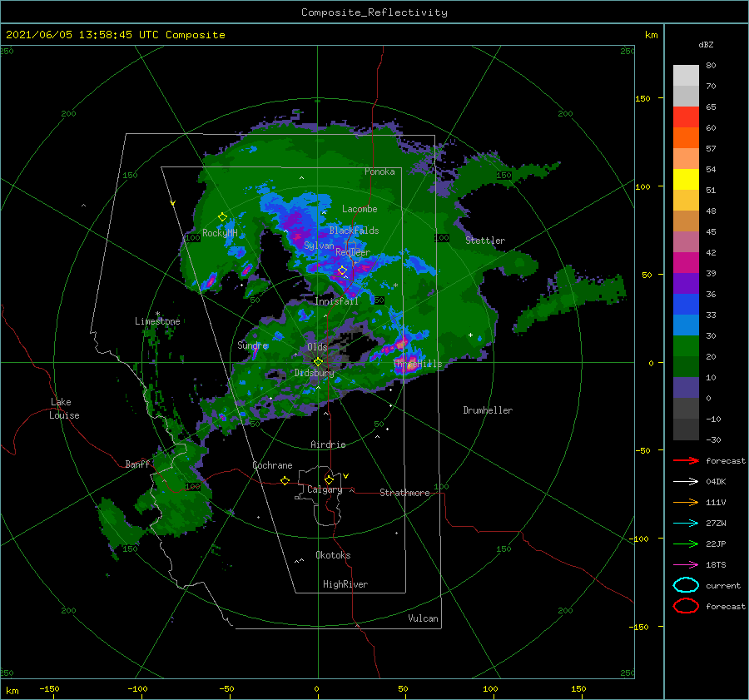Click the Lake Louise label
749x700 pixels.
(64, 409)
